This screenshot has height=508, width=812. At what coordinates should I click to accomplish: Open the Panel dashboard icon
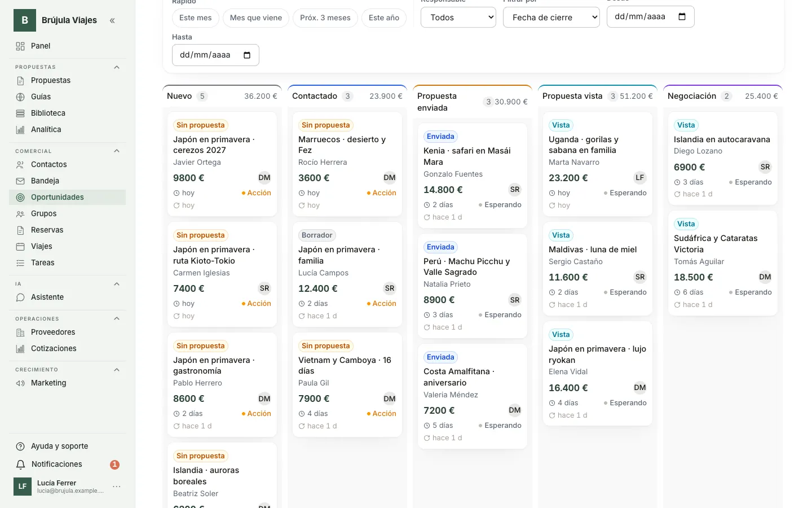20,46
